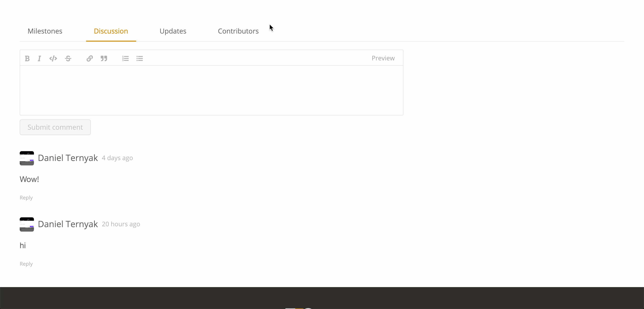
Task: Toggle the Preview mode for comment
Action: (383, 58)
